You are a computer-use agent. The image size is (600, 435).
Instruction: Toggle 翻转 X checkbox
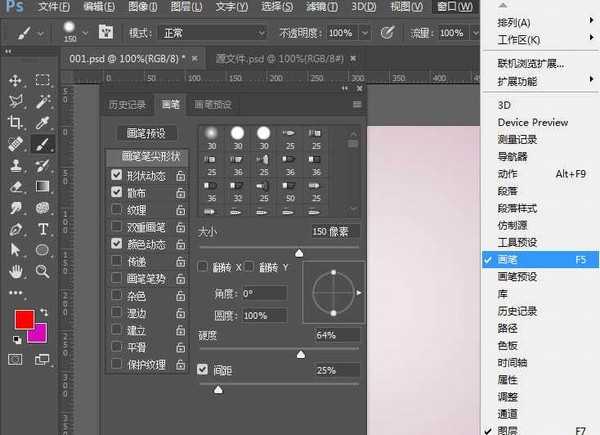[x=202, y=266]
